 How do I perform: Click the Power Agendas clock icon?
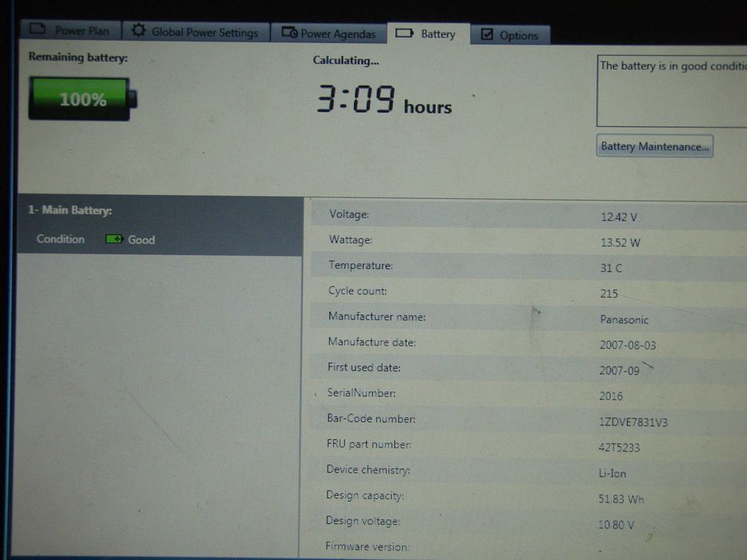point(290,32)
